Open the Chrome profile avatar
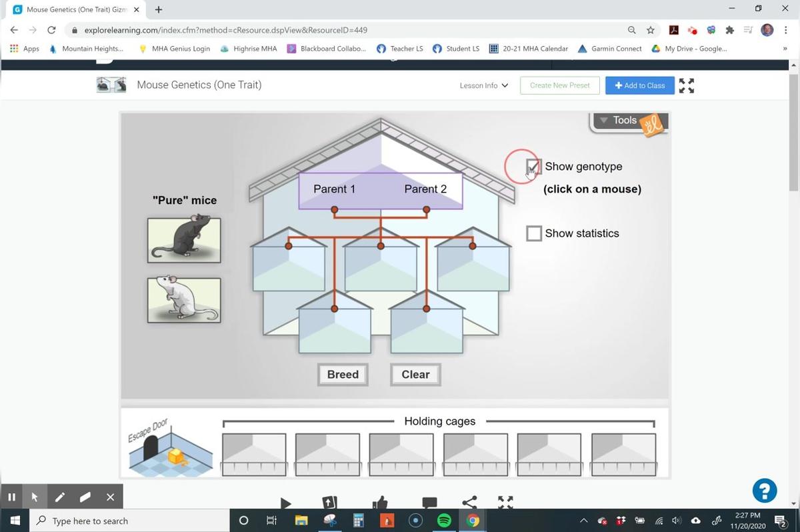The image size is (800, 532). coord(767,30)
